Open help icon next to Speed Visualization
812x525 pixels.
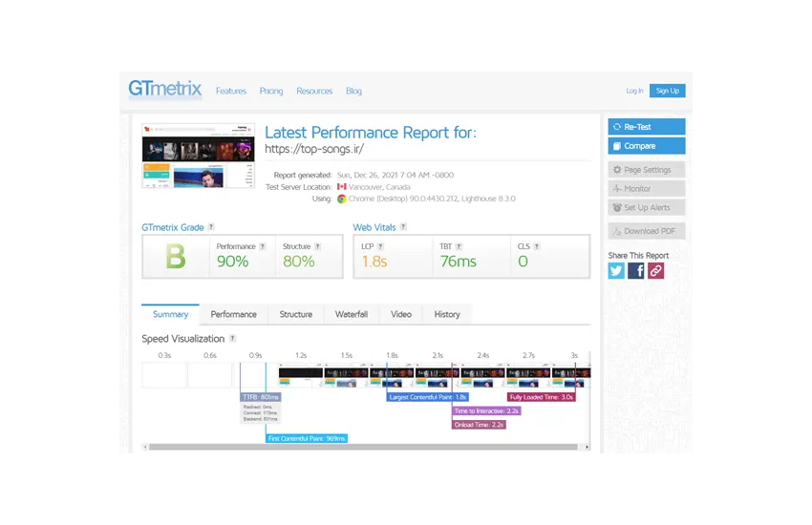point(232,339)
